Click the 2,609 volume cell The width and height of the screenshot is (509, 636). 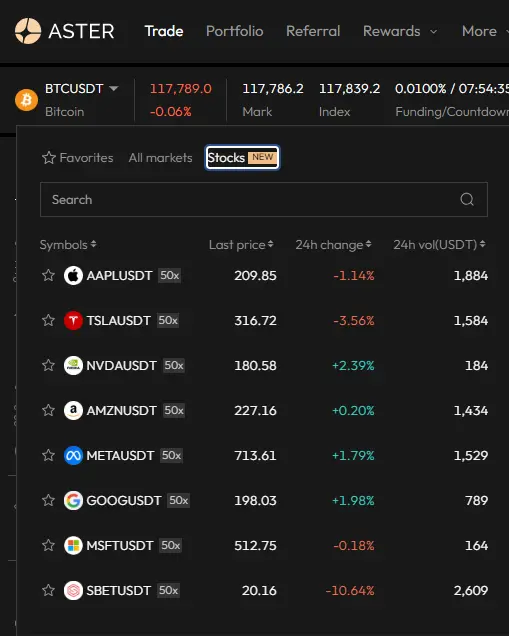pos(470,591)
